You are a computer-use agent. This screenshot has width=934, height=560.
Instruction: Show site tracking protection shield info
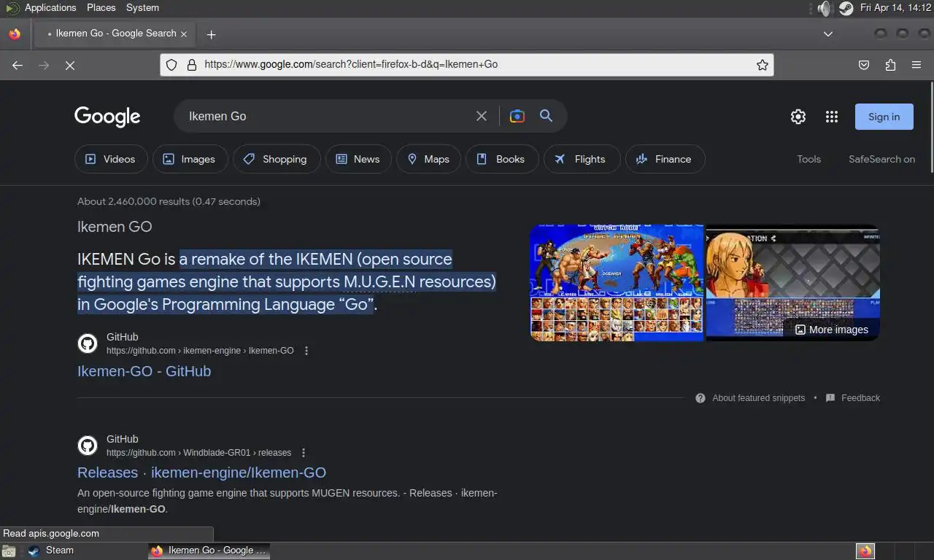pos(171,65)
